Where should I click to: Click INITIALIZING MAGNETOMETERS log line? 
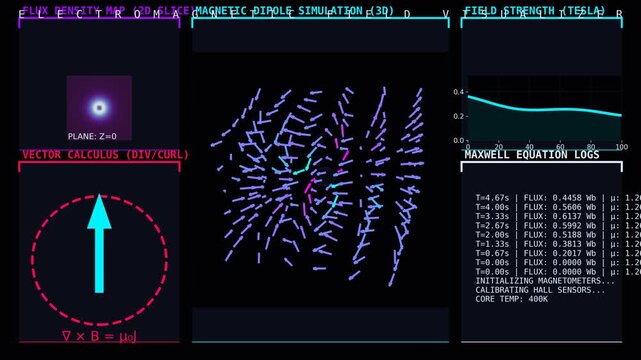click(545, 281)
